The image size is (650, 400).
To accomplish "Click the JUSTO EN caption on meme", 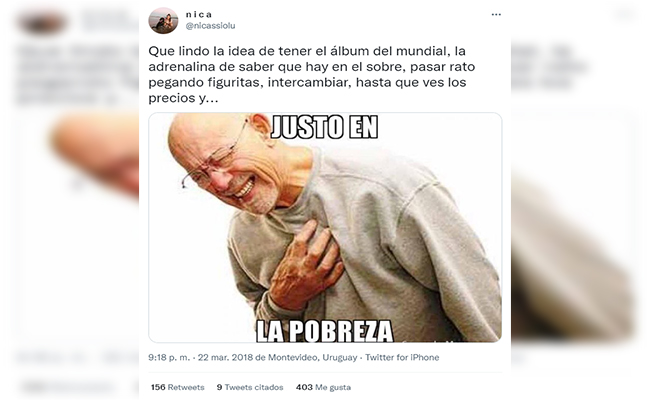I will 324,127.
